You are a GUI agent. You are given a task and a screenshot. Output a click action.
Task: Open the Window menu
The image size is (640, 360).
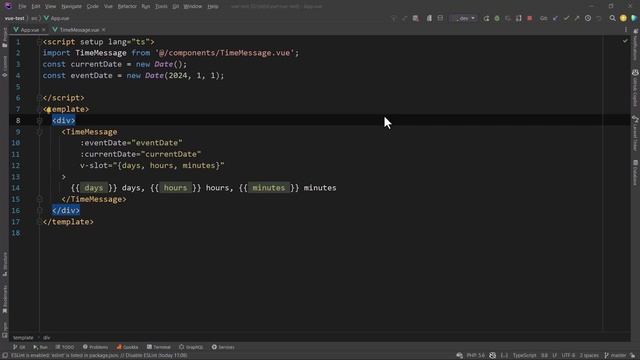pos(192,7)
